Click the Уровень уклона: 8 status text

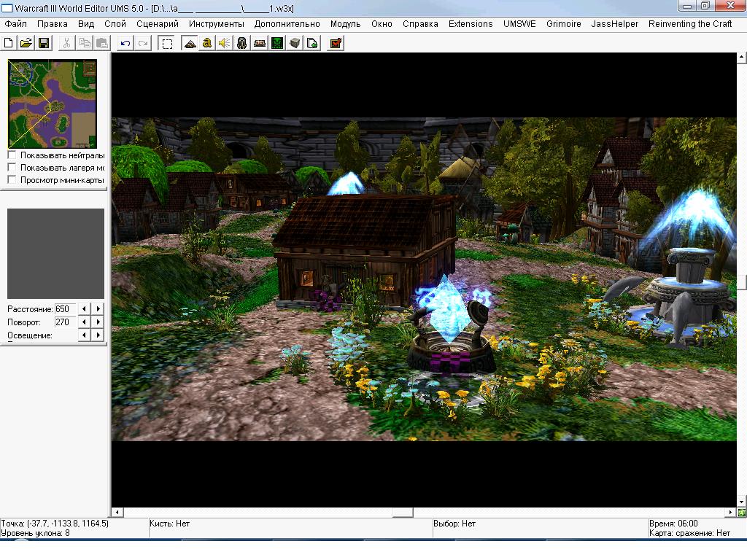(x=35, y=533)
